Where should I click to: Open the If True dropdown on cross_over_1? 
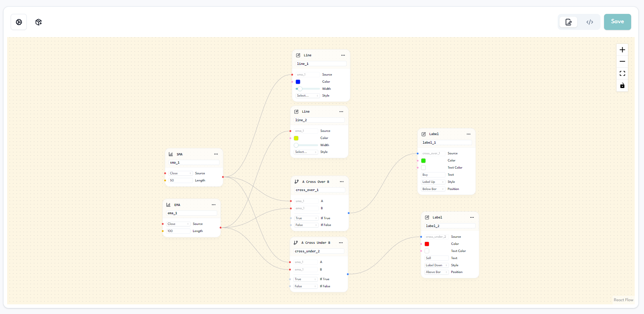click(x=306, y=218)
